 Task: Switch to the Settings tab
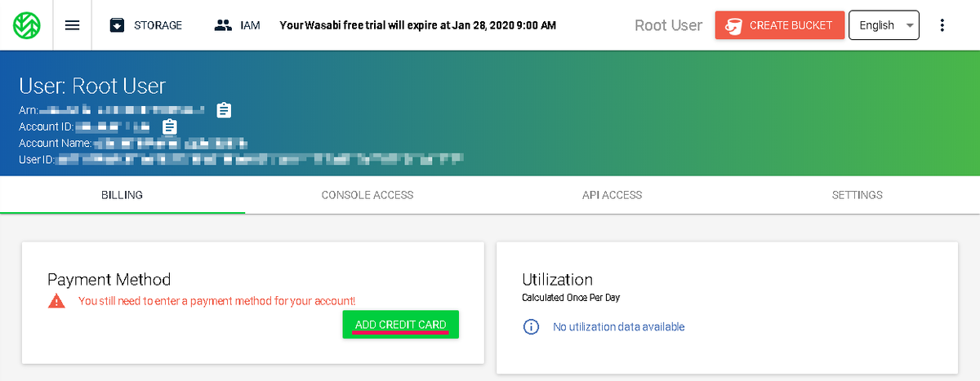pos(857,195)
